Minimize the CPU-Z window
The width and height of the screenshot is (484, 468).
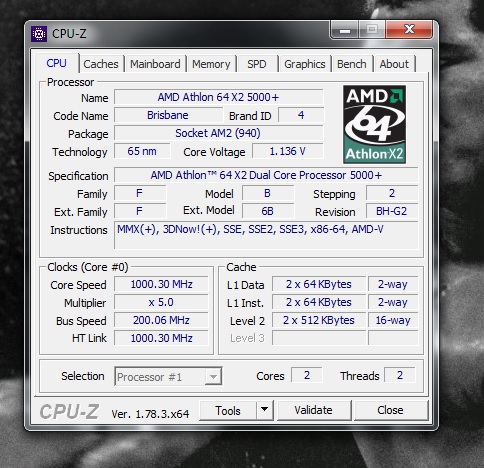click(345, 30)
